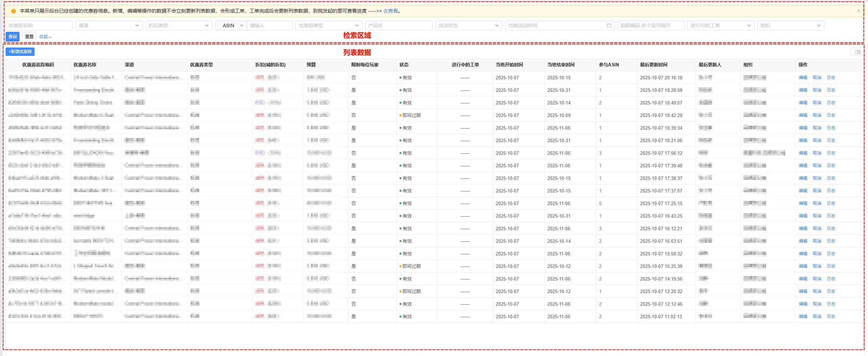Click the calendar icon in 当地活动时间 field
The height and width of the screenshot is (356, 868).
(x=609, y=26)
